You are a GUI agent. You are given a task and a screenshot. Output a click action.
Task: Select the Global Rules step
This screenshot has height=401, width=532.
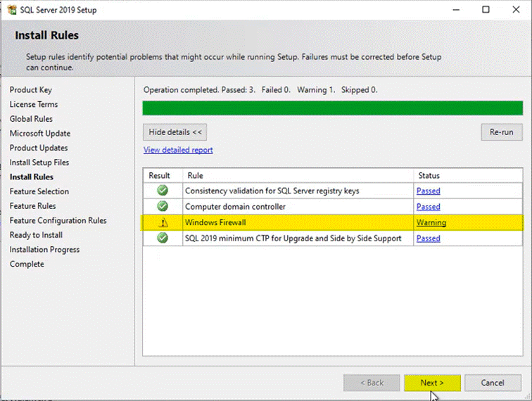coord(31,119)
